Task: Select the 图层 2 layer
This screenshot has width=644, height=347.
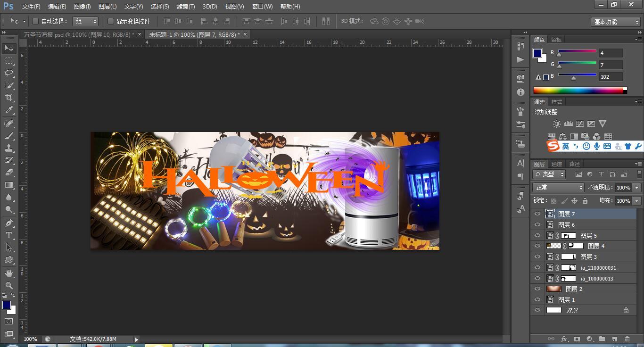Action: tap(574, 289)
